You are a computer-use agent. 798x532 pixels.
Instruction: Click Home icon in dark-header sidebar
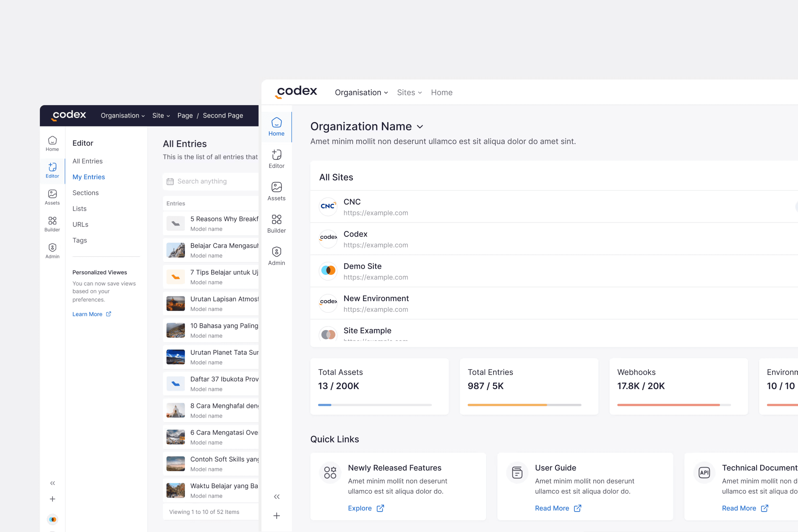(x=52, y=140)
